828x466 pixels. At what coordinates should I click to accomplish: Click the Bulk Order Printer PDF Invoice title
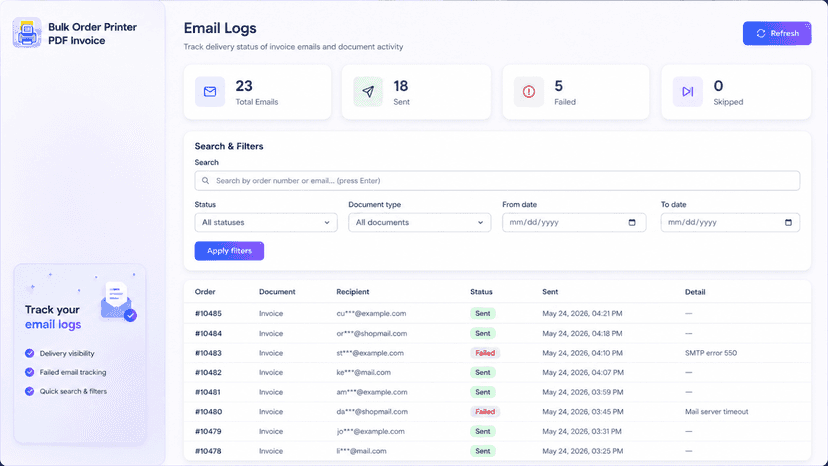tap(92, 34)
